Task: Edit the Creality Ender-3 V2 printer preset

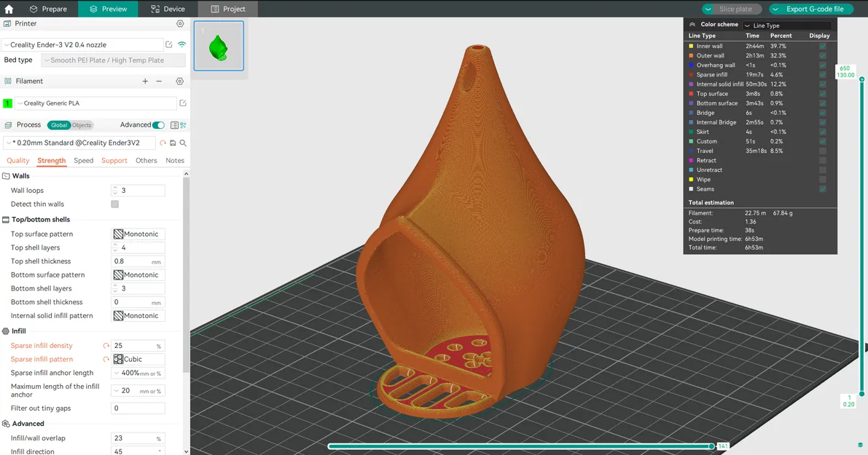Action: coord(169,45)
